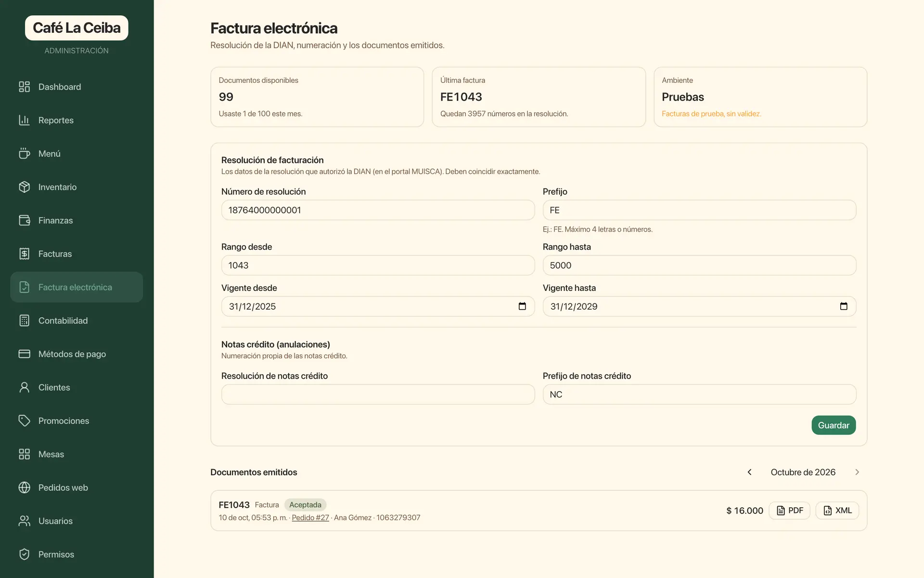This screenshot has height=578, width=924.
Task: Click the Pruebas ambiente value
Action: point(683,97)
